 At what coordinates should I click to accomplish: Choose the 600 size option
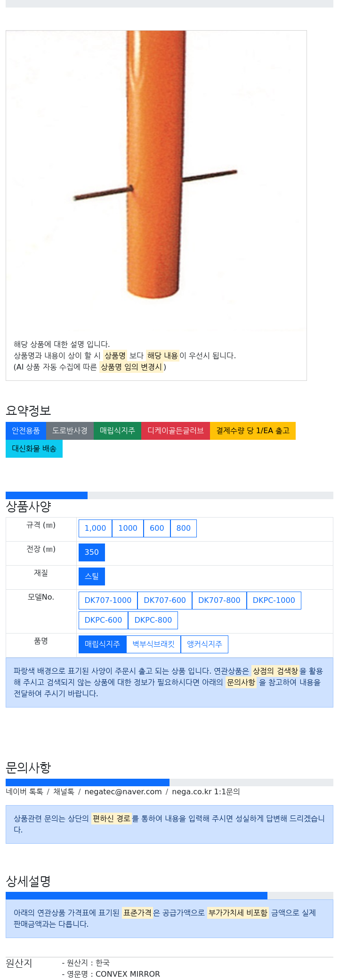[x=157, y=528]
